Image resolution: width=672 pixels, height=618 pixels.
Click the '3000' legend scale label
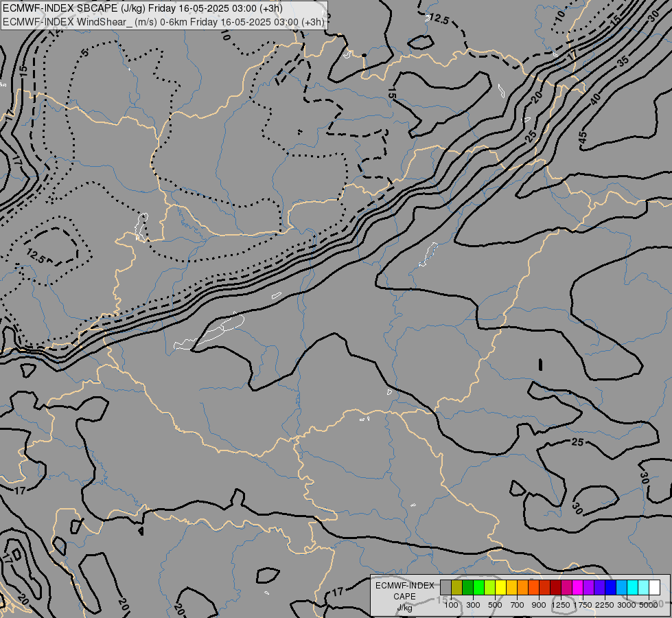click(627, 605)
